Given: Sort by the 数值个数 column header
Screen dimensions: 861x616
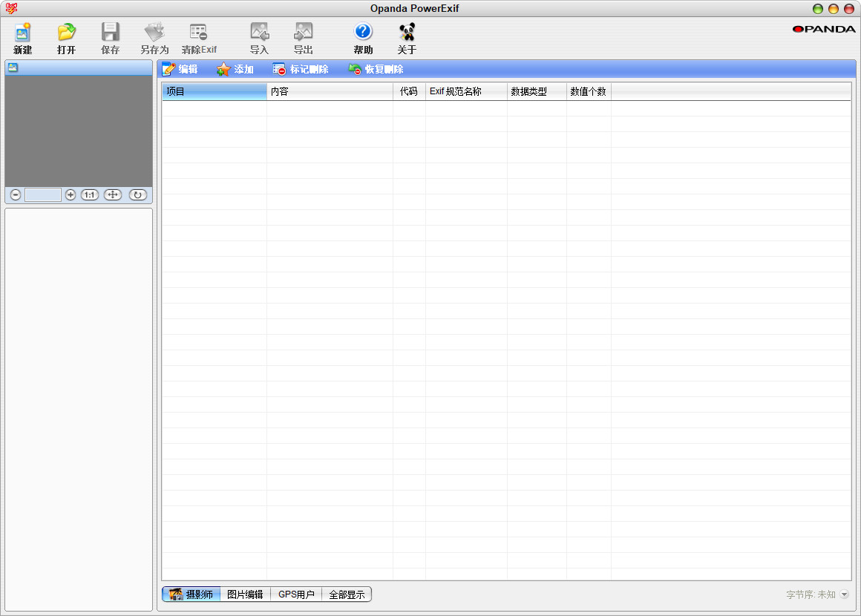Looking at the screenshot, I should point(589,92).
